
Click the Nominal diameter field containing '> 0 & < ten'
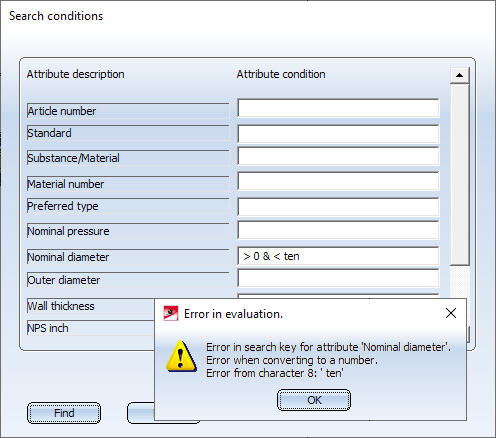[338, 256]
